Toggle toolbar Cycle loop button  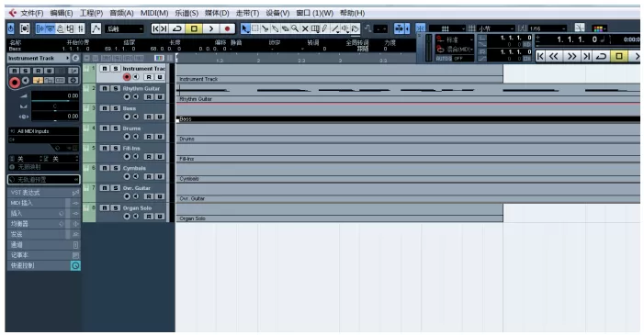(x=177, y=28)
